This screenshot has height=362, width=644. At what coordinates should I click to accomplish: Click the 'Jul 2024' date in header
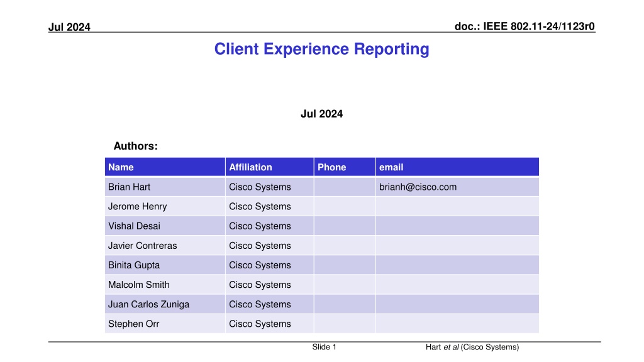[70, 26]
